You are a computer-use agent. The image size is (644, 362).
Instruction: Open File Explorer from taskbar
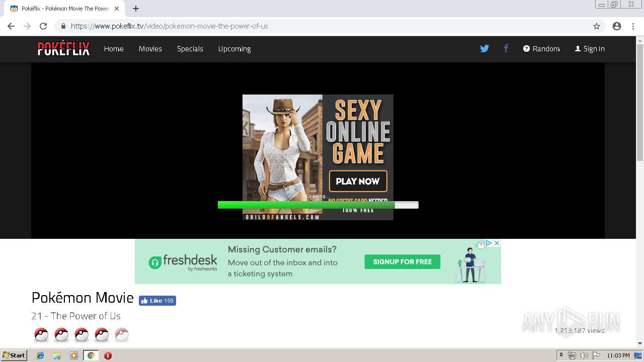(x=57, y=355)
